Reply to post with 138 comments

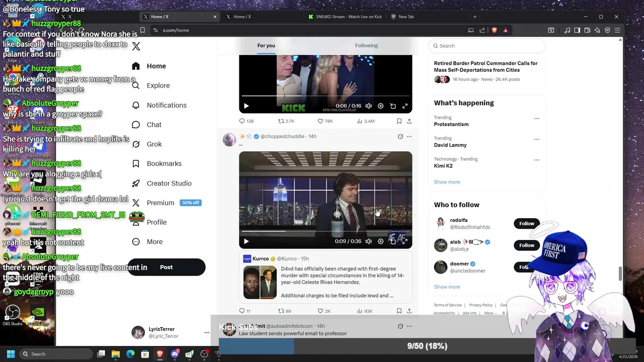246,121
